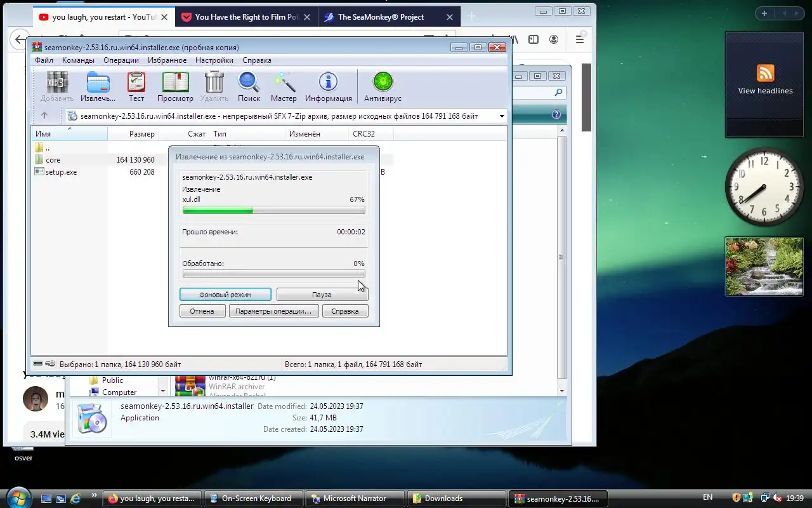Viewport: 812px width, 508px height.
Task: Click the waterfall slideshow gadget picture
Action: pos(764,266)
